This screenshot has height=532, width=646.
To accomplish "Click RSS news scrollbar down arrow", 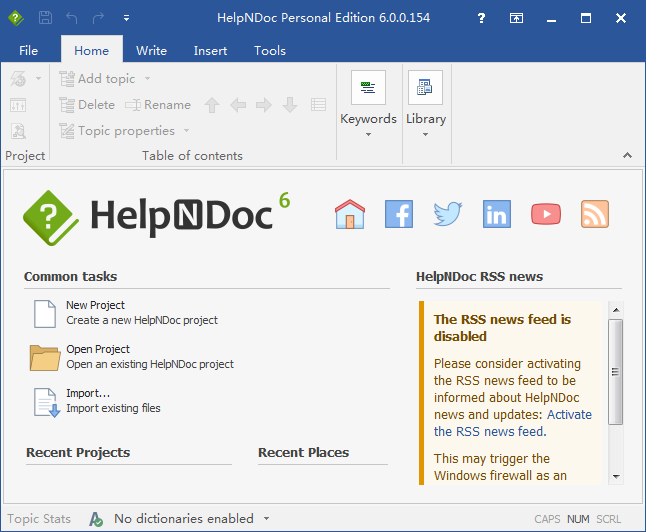I will point(616,477).
